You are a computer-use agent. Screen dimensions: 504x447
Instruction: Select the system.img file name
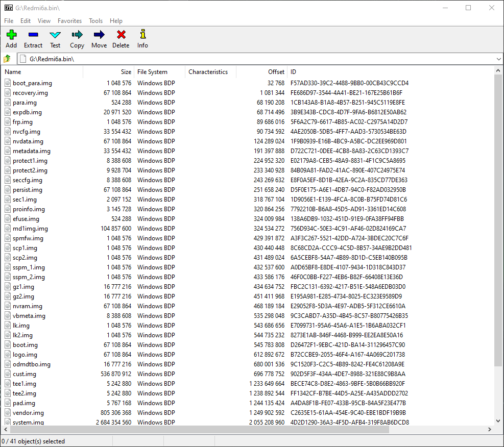[x=28, y=423]
